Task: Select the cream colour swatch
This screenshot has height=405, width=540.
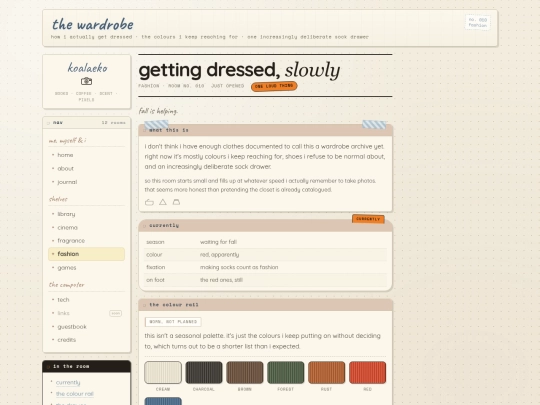Action: [163, 372]
